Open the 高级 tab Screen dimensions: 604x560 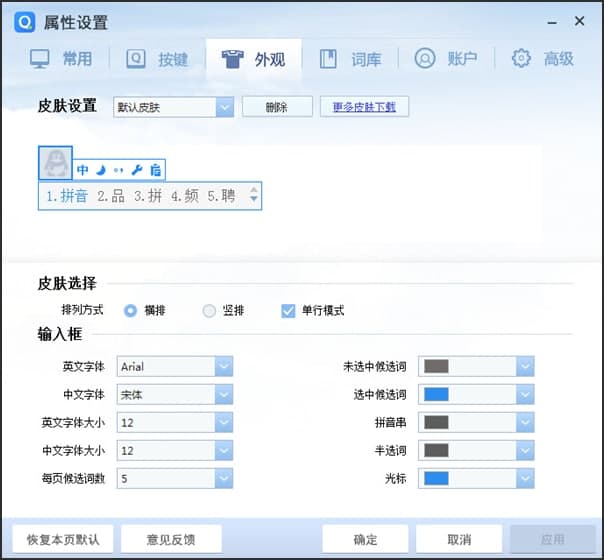pyautogui.click(x=542, y=59)
